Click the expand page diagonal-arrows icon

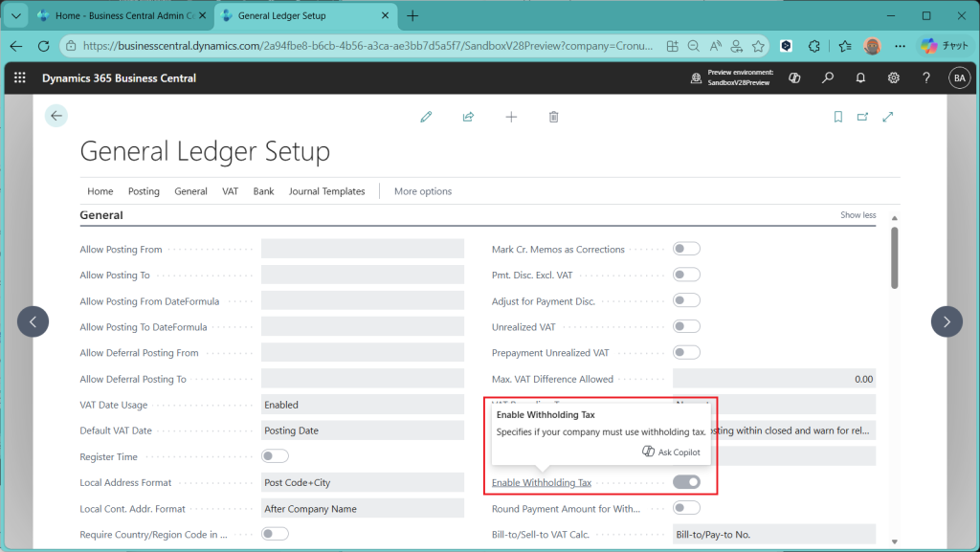pos(888,117)
